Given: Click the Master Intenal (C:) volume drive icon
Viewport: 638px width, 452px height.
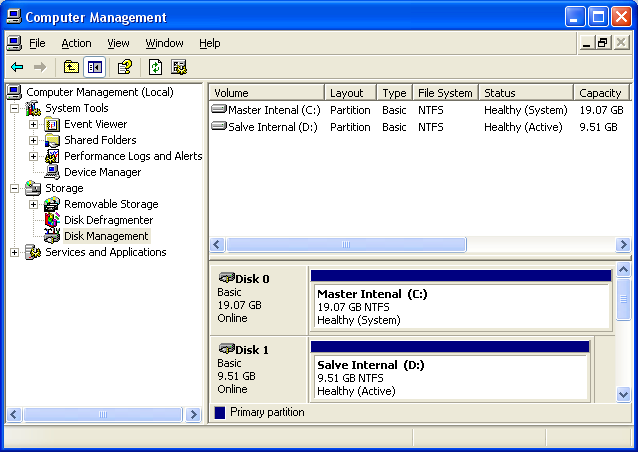Looking at the screenshot, I should point(219,109).
